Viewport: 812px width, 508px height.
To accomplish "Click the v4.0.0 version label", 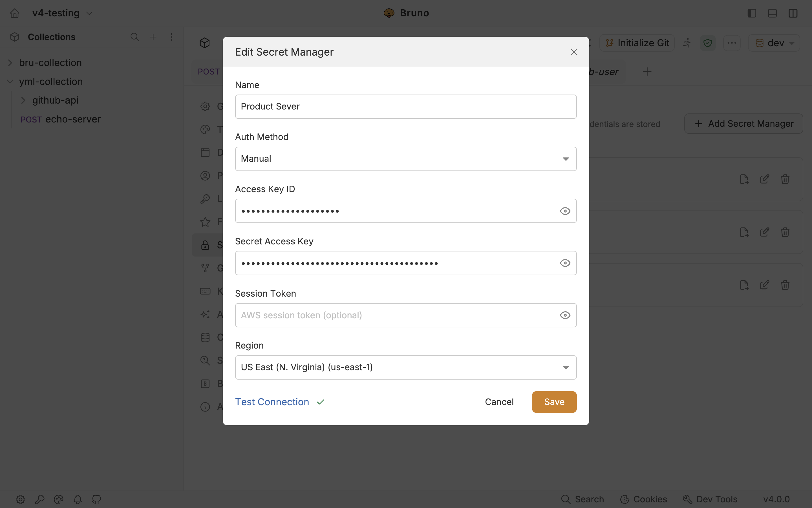I will click(x=776, y=499).
